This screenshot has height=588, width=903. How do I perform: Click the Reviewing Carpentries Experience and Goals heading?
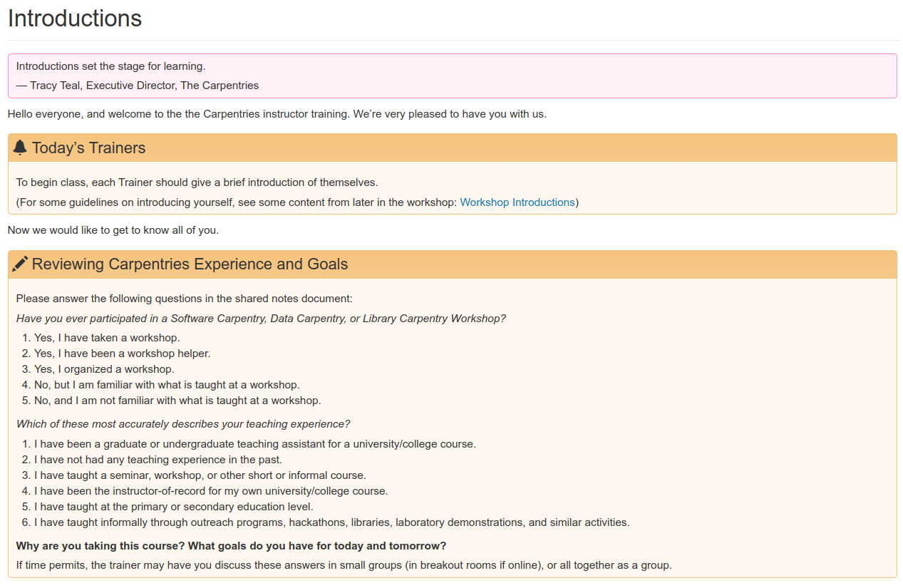pyautogui.click(x=190, y=264)
